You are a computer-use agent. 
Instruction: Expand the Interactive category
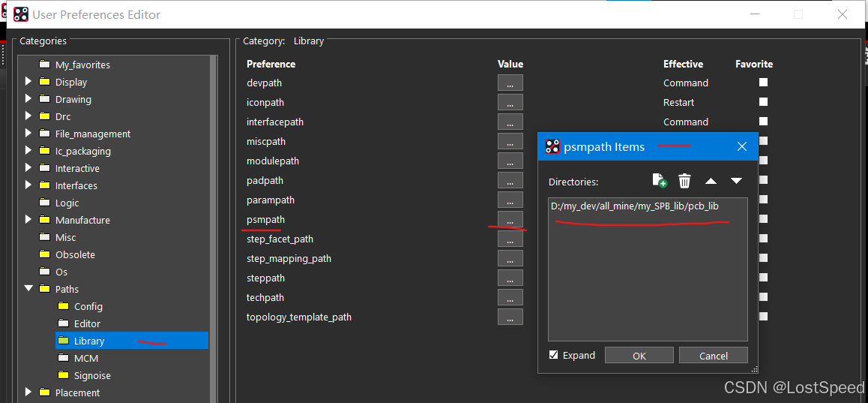pos(28,168)
